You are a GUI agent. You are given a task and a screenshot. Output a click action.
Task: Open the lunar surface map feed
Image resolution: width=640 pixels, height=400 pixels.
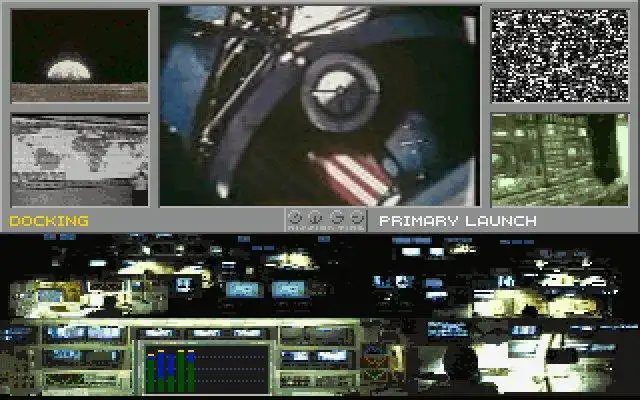click(x=80, y=160)
